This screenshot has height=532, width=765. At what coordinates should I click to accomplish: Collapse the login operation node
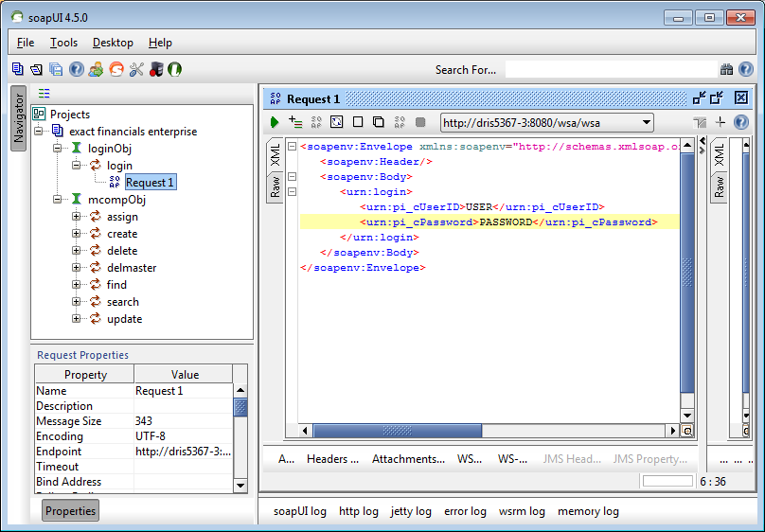[x=76, y=165]
